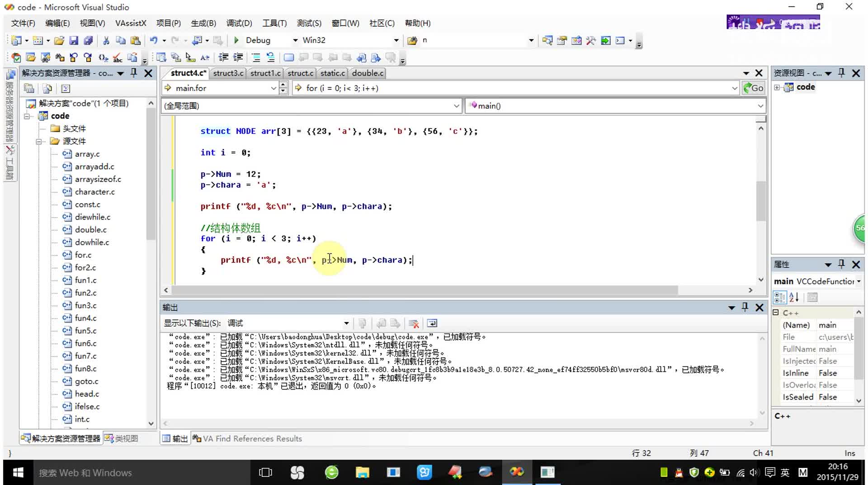Toggle a bookmark on the current line
Screen dimensions: 868x485
(x=288, y=57)
